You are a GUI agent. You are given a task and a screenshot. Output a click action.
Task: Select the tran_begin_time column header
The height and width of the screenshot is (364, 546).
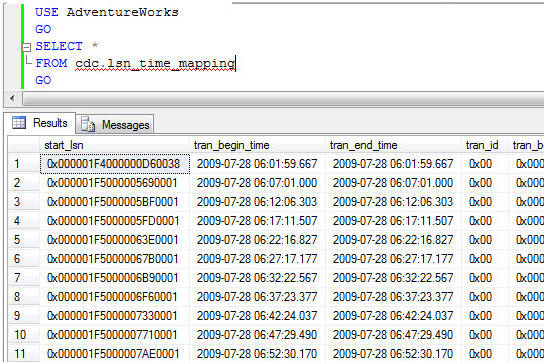click(x=257, y=145)
